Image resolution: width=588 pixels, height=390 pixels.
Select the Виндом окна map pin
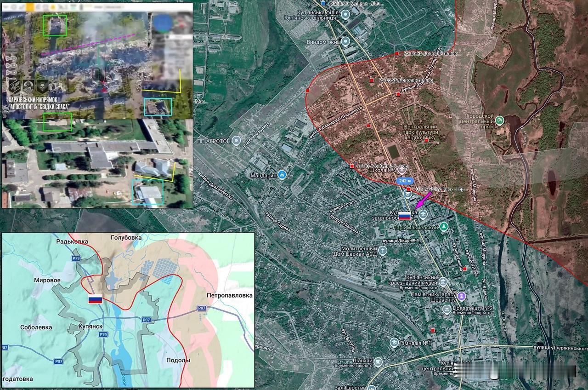[x=346, y=42]
